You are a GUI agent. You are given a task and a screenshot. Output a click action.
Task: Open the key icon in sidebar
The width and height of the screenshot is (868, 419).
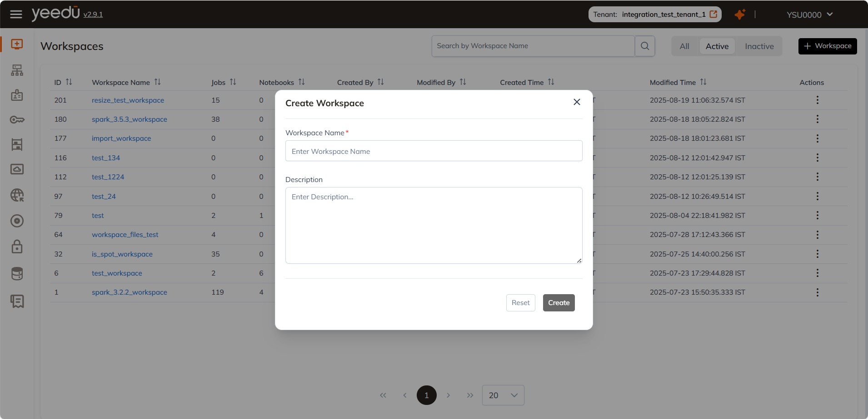point(17,120)
